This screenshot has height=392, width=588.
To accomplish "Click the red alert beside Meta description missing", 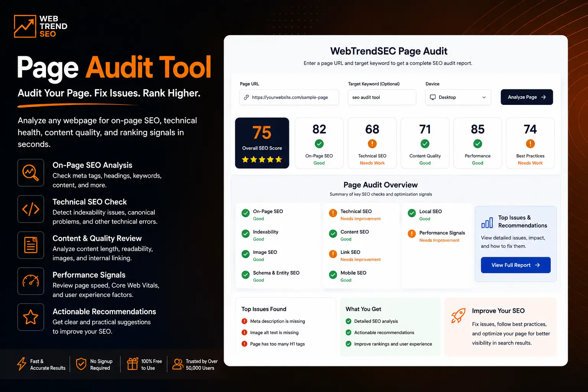I will click(x=244, y=321).
